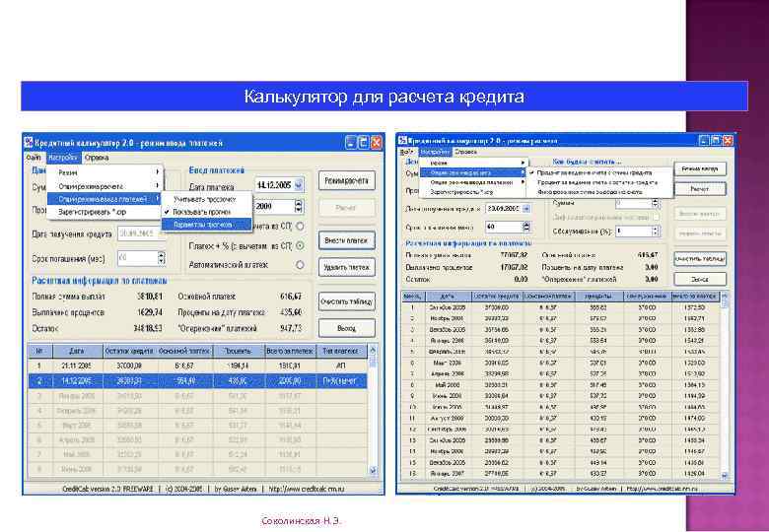The image size is (769, 532).
Task: Open Справка menu in the payment-entry window
Action: [97, 158]
